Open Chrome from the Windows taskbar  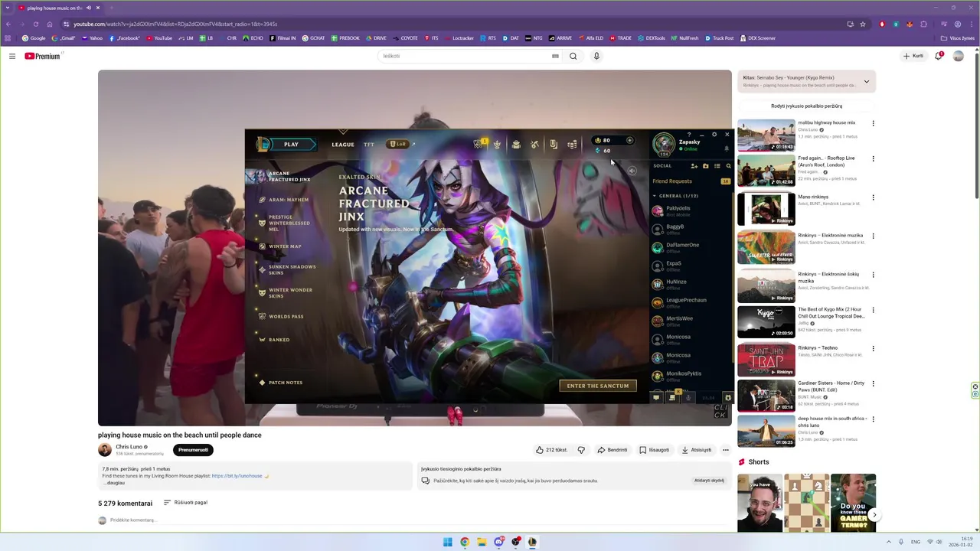tap(465, 542)
